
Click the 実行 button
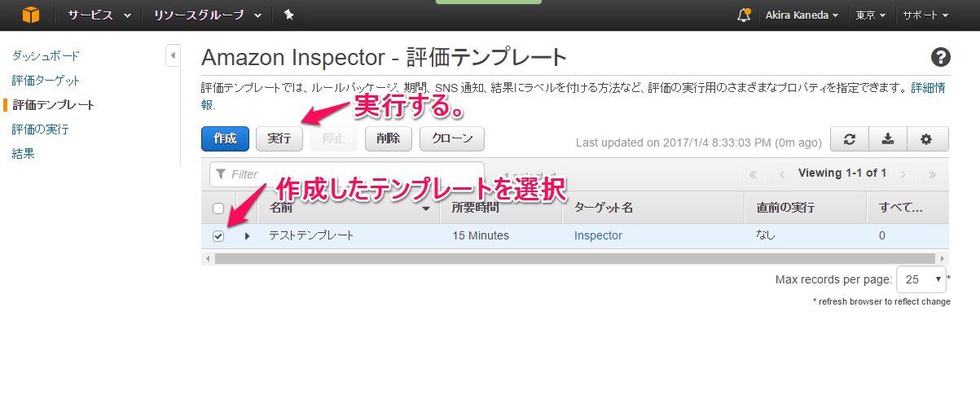(x=279, y=138)
